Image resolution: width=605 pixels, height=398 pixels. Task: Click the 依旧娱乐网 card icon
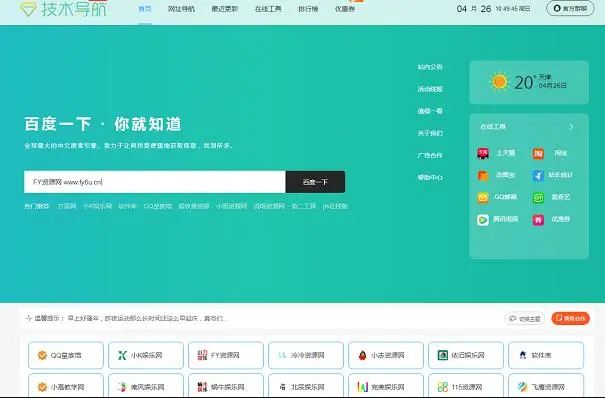(x=443, y=355)
